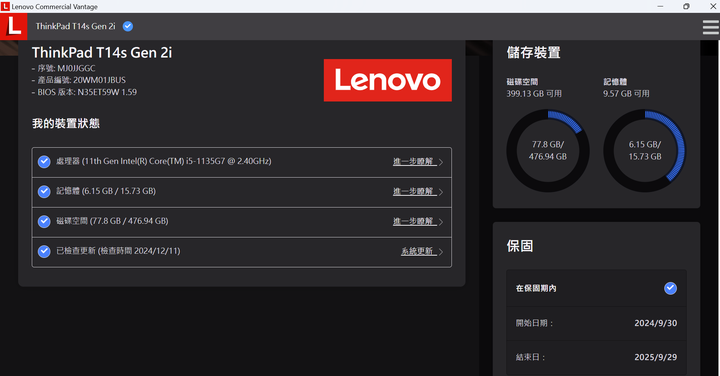The image size is (720, 376).
Task: Minimize the Lenovo Commercial Vantage window
Action: [660, 6]
